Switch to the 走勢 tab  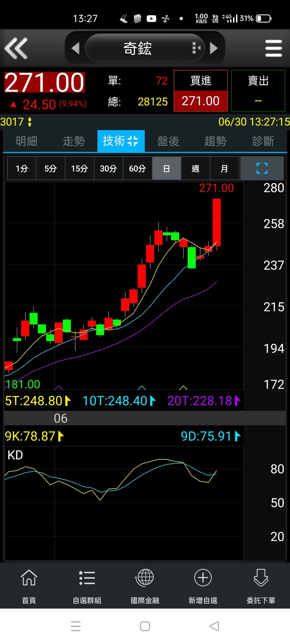tap(74, 141)
